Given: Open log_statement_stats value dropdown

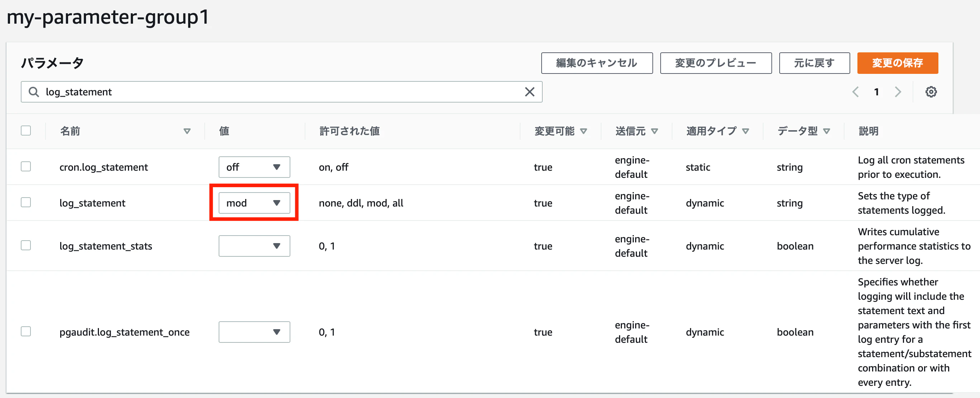Looking at the screenshot, I should click(x=254, y=246).
